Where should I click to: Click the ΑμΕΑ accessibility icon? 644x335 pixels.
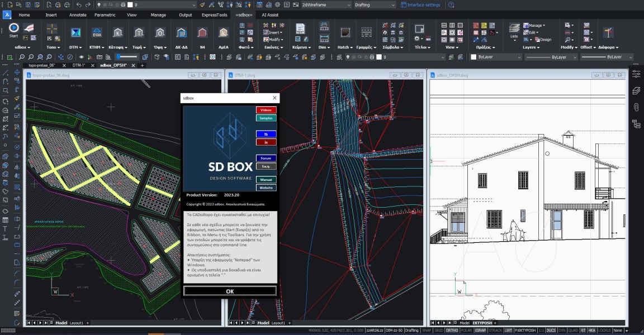[224, 33]
